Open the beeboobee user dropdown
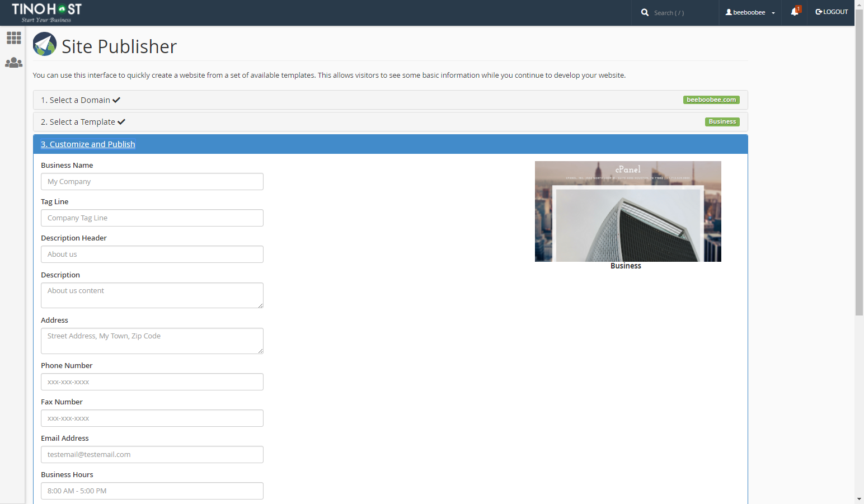 pos(750,12)
